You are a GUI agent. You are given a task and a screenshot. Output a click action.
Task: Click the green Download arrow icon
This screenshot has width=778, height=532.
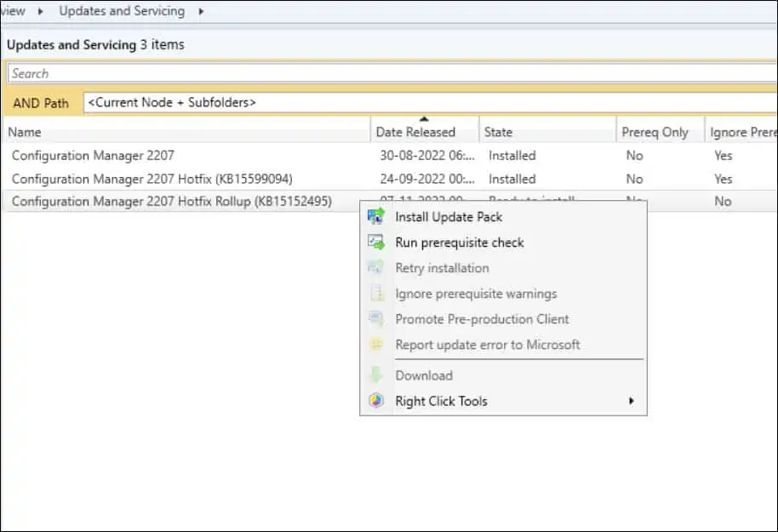[x=375, y=375]
